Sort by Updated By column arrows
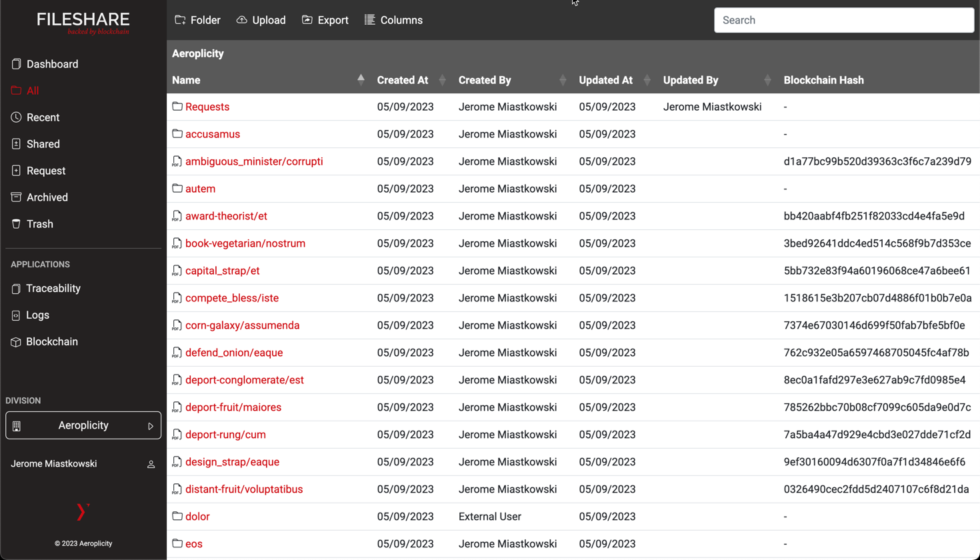The width and height of the screenshot is (980, 560). click(x=767, y=80)
